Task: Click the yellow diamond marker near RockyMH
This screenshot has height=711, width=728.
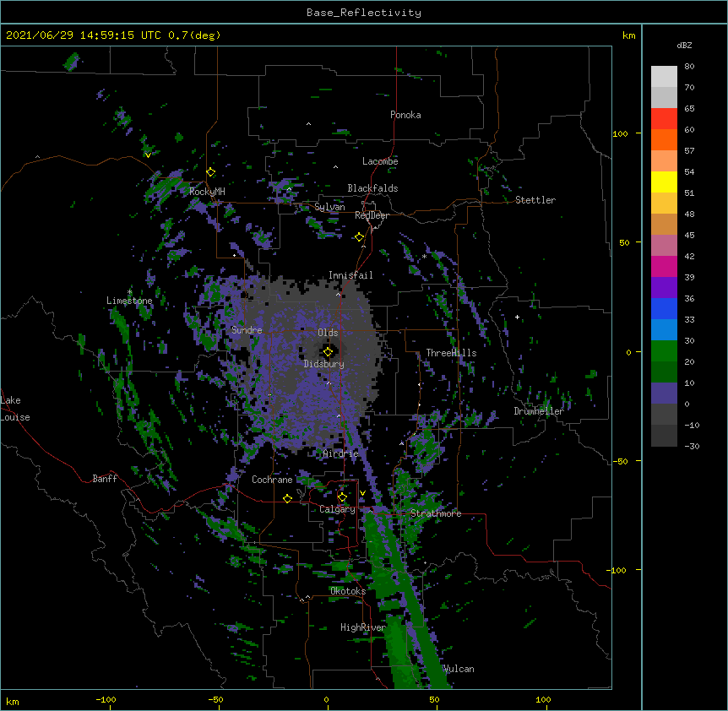Action: coord(211,172)
